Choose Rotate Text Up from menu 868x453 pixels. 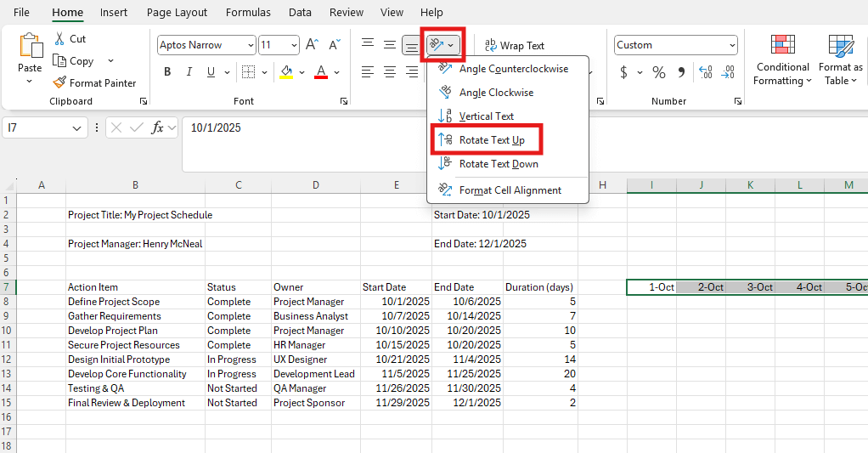click(x=491, y=140)
